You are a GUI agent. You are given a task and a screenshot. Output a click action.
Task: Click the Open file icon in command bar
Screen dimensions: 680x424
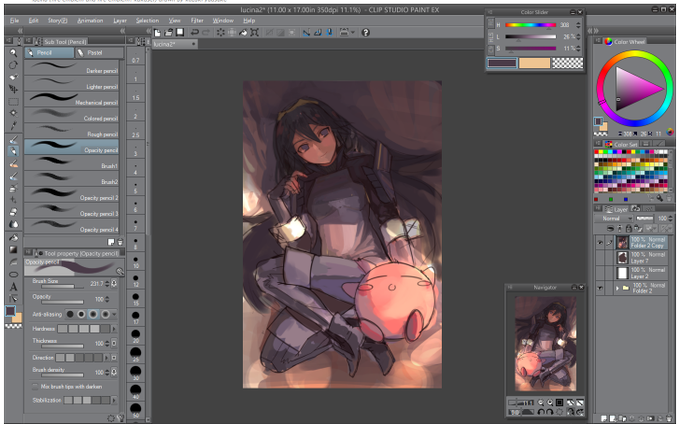click(168, 33)
